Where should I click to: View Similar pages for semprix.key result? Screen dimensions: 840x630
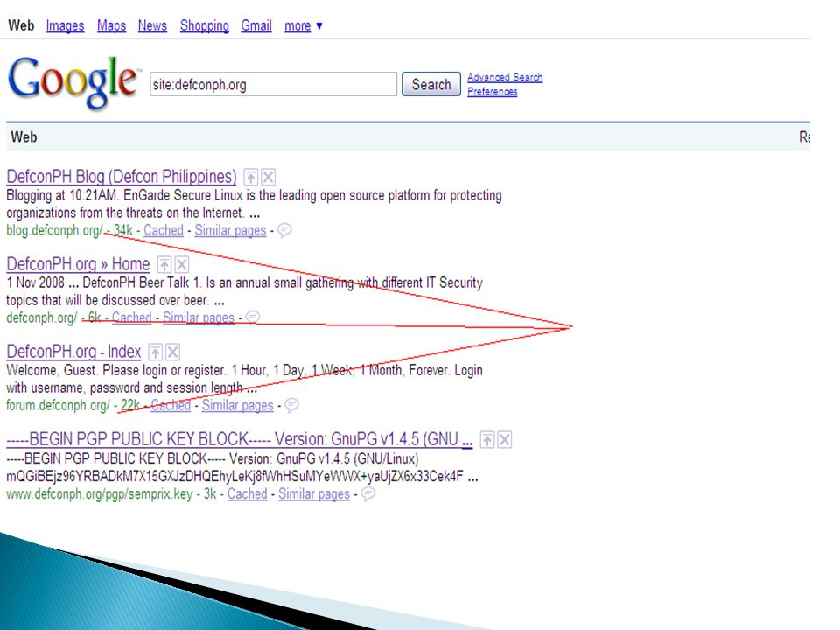click(x=314, y=493)
